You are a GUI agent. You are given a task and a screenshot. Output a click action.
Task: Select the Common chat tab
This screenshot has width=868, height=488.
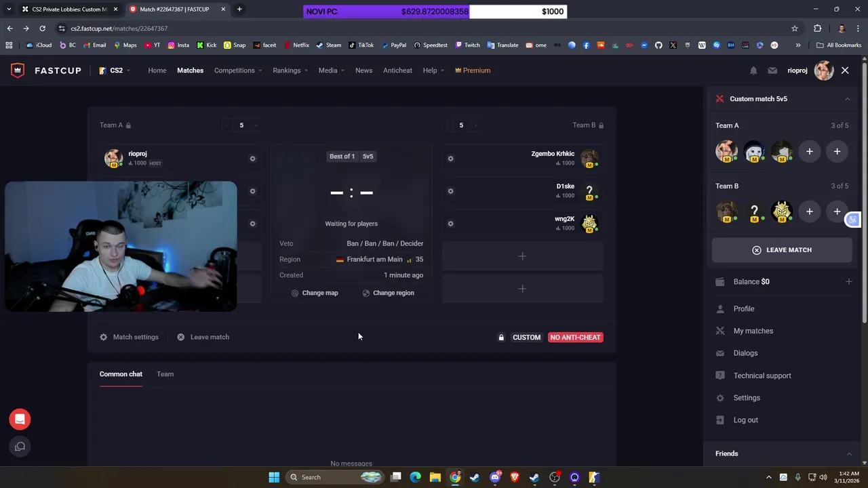coord(121,374)
